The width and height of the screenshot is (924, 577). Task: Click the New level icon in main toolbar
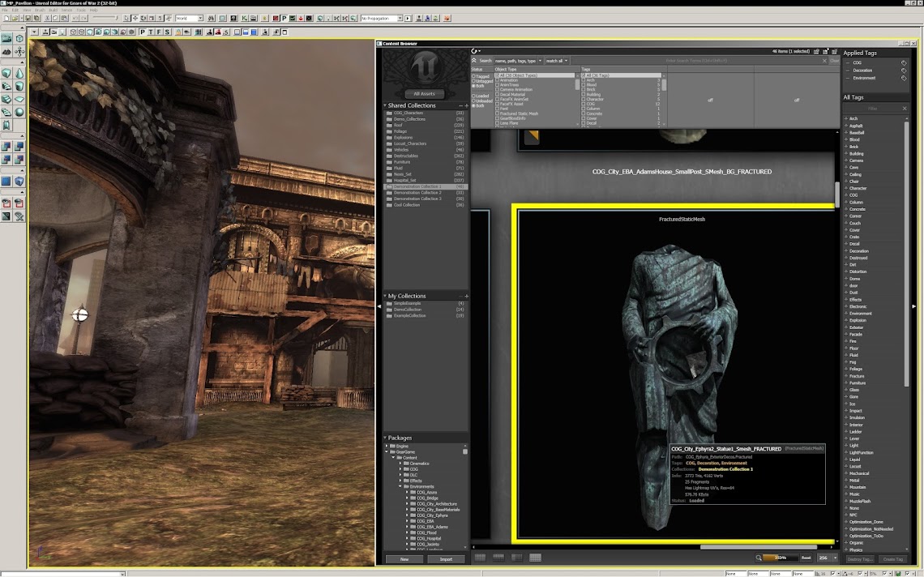(7, 19)
